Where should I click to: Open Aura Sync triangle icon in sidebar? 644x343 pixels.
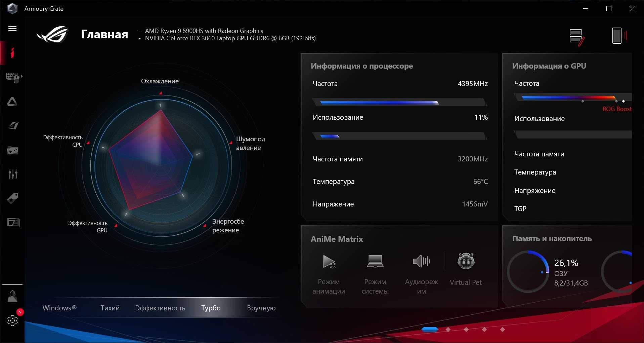tap(12, 102)
